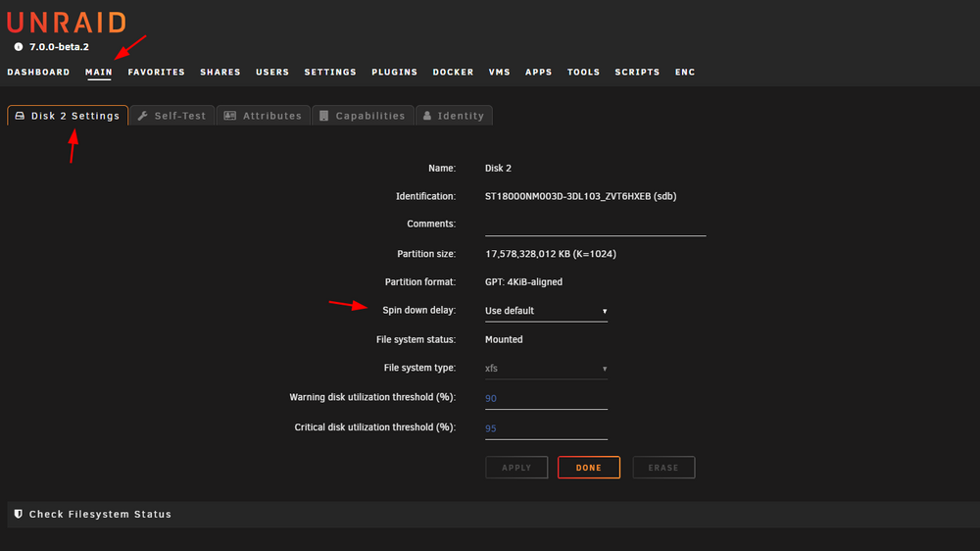Click the Disk 2 name value
The height and width of the screenshot is (551, 980).
coord(498,169)
